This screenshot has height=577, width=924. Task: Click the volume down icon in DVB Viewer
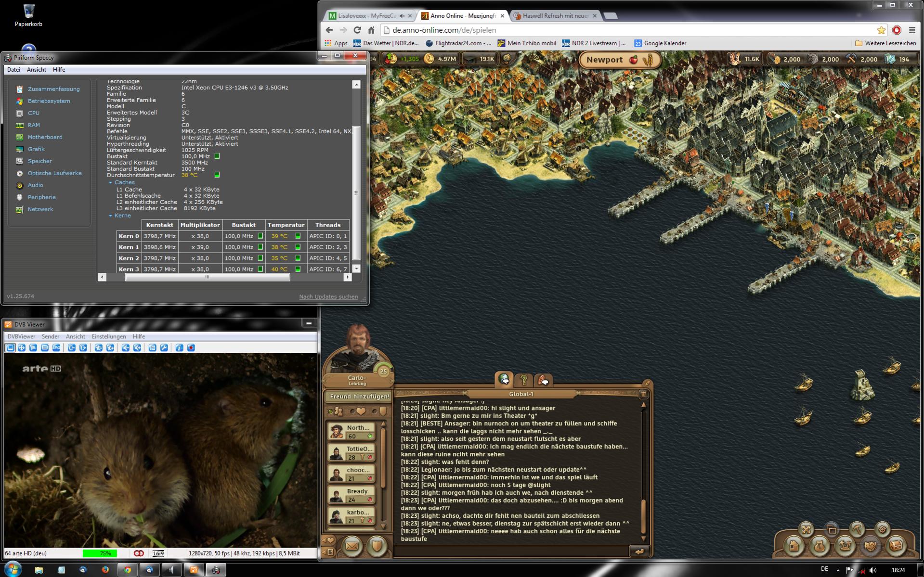coord(125,347)
